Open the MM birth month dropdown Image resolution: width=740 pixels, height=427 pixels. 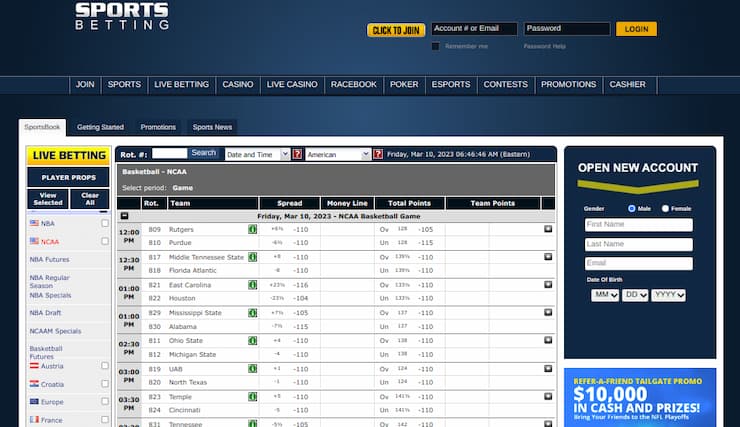pos(605,295)
